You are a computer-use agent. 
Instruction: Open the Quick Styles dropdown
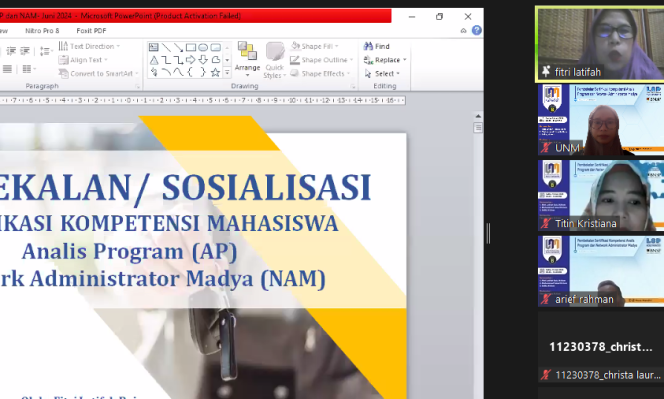point(275,60)
